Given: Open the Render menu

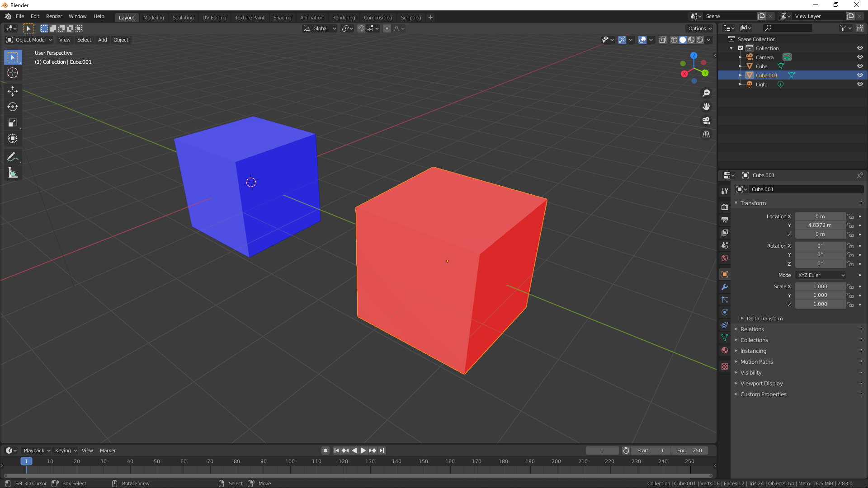Looking at the screenshot, I should point(54,16).
